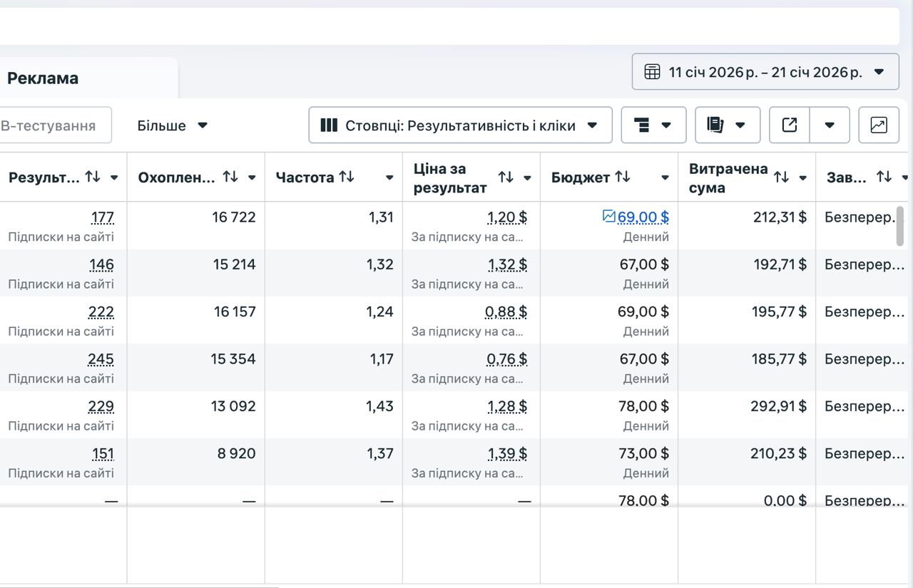Sort by Витрачена сума arrows
Viewport: 913px width, 588px height.
click(782, 177)
